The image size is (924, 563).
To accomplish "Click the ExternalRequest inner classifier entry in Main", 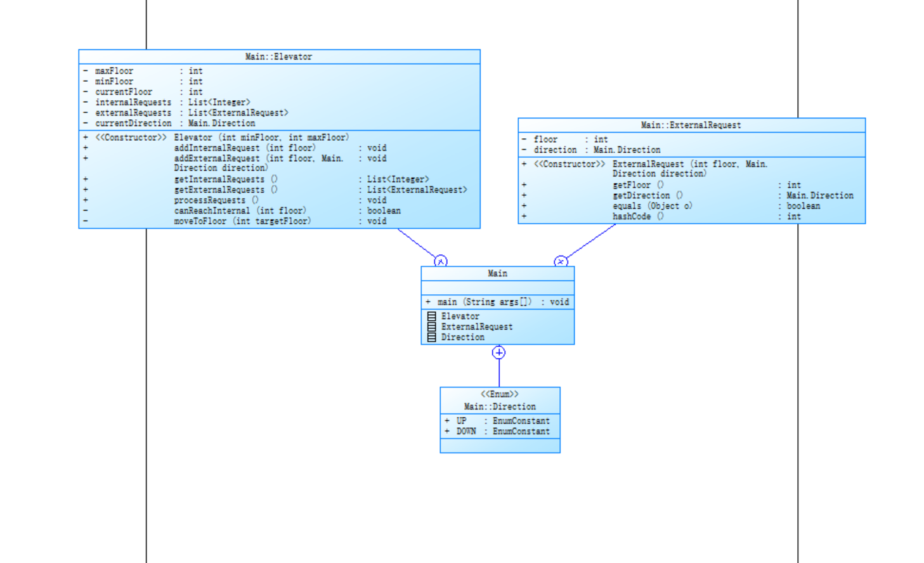I will click(477, 327).
